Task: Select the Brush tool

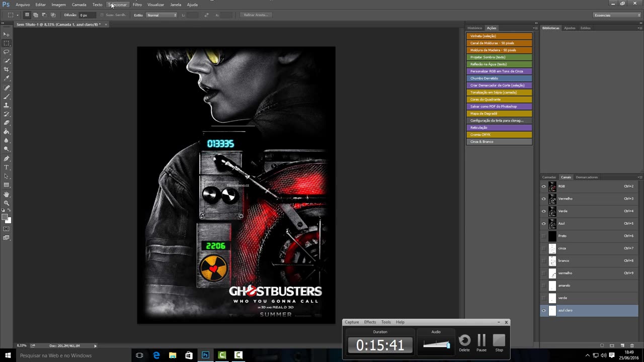Action: pos(7,97)
